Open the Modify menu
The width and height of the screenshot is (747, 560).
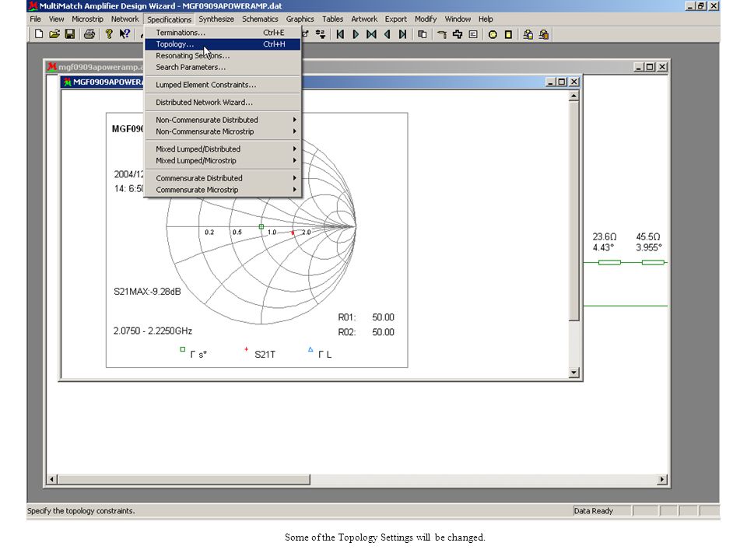coord(426,19)
